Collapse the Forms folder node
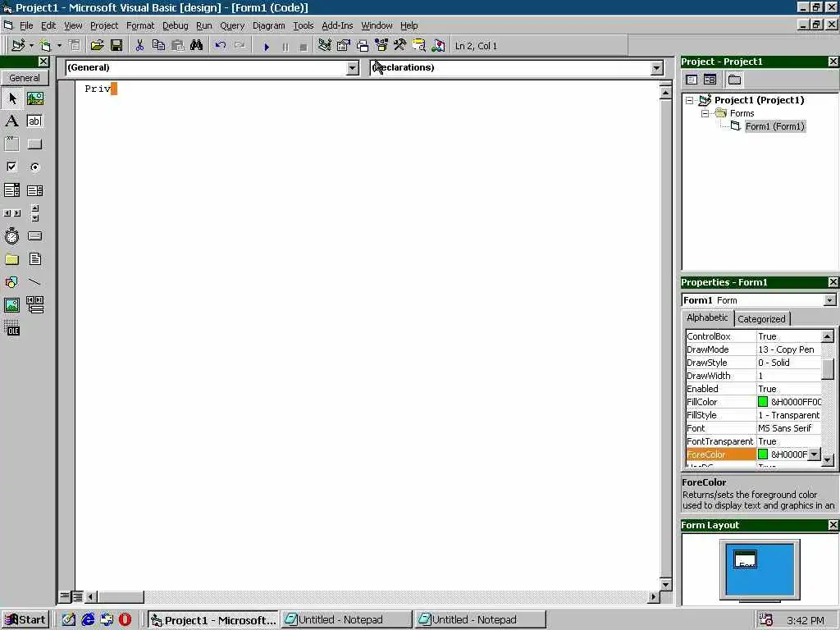 [x=705, y=113]
